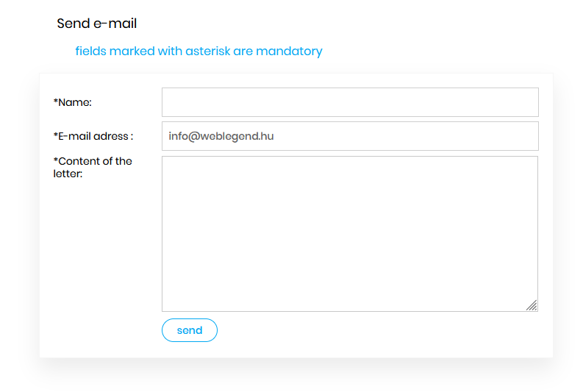Click the "*Content of the letter:" label
The width and height of the screenshot is (583, 392).
(93, 167)
